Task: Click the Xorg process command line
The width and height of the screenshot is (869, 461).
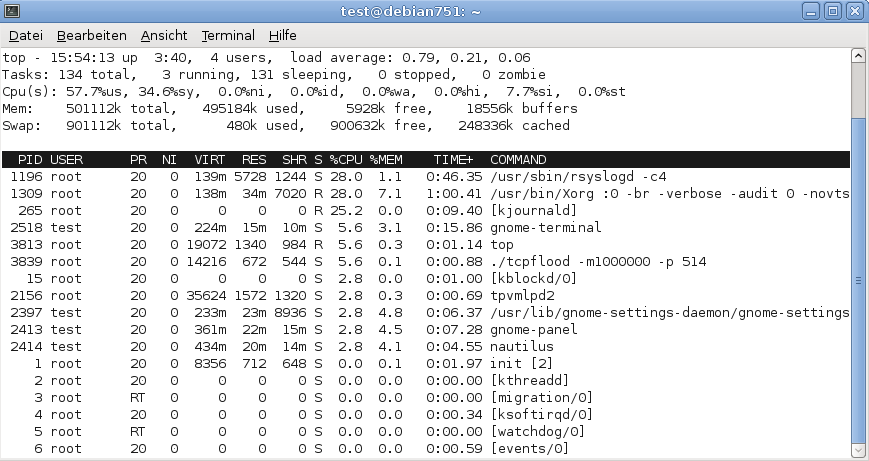Action: point(669,194)
